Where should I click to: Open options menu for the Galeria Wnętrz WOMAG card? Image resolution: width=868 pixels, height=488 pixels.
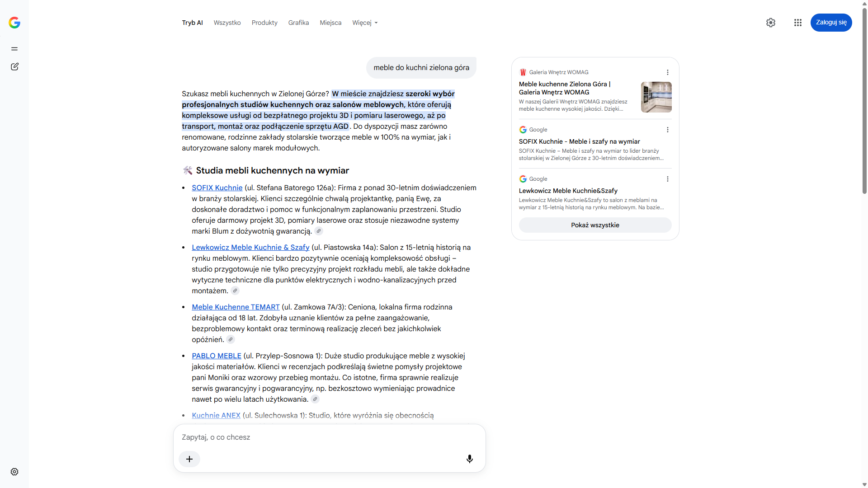[668, 72]
